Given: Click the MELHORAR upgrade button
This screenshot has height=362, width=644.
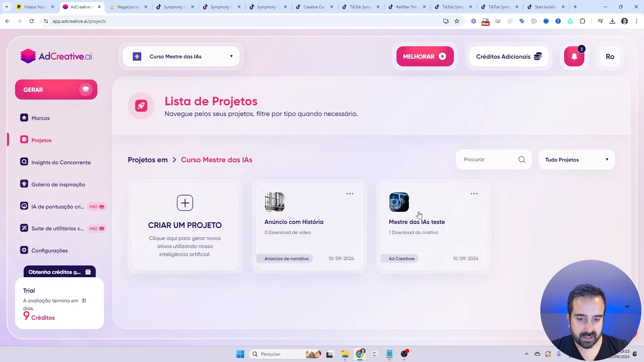Looking at the screenshot, I should click(425, 56).
